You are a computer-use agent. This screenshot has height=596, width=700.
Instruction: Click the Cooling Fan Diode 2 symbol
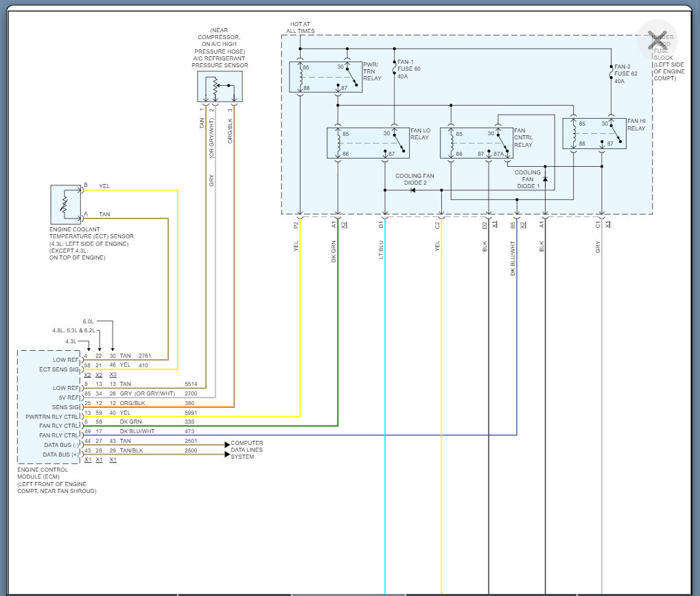[412, 190]
